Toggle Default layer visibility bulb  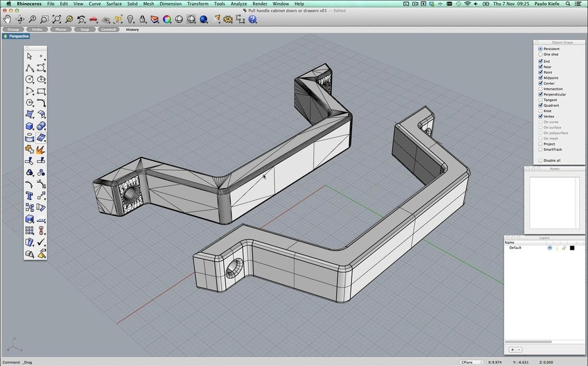pos(557,248)
